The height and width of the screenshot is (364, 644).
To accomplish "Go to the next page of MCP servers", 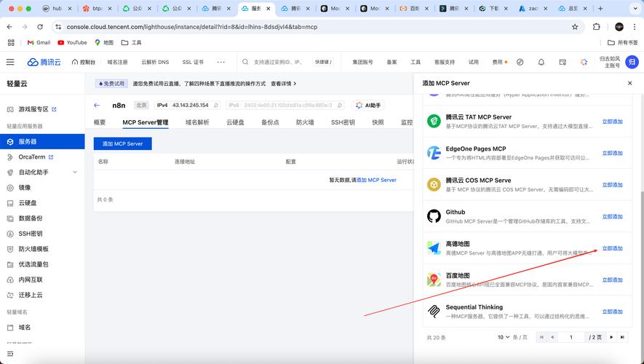I will point(611,337).
